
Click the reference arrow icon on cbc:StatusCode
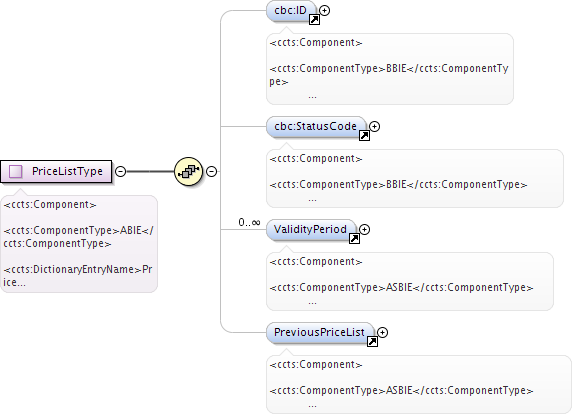coord(364,136)
